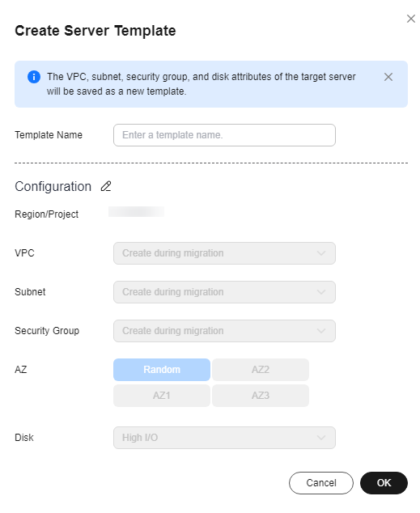Click the Disk dropdown chevron arrow
The width and height of the screenshot is (420, 513).
(x=321, y=438)
